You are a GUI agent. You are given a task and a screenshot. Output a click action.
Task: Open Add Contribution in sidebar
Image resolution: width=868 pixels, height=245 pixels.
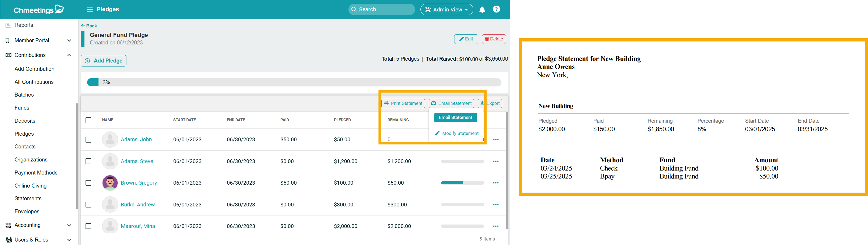point(34,69)
